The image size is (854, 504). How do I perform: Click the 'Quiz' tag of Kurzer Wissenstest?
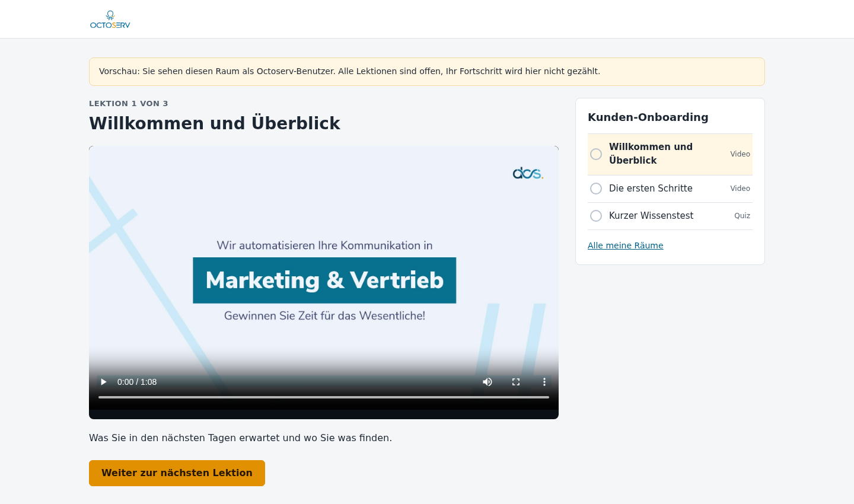click(742, 216)
